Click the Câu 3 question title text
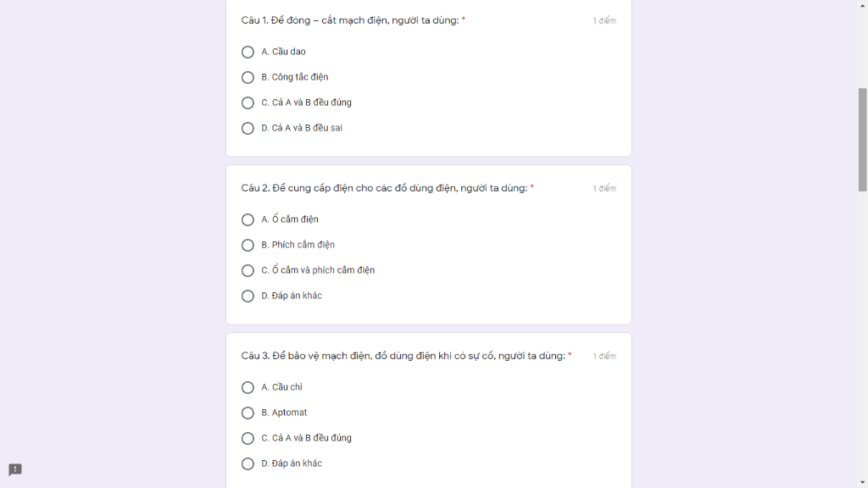868x488 pixels. pos(403,356)
